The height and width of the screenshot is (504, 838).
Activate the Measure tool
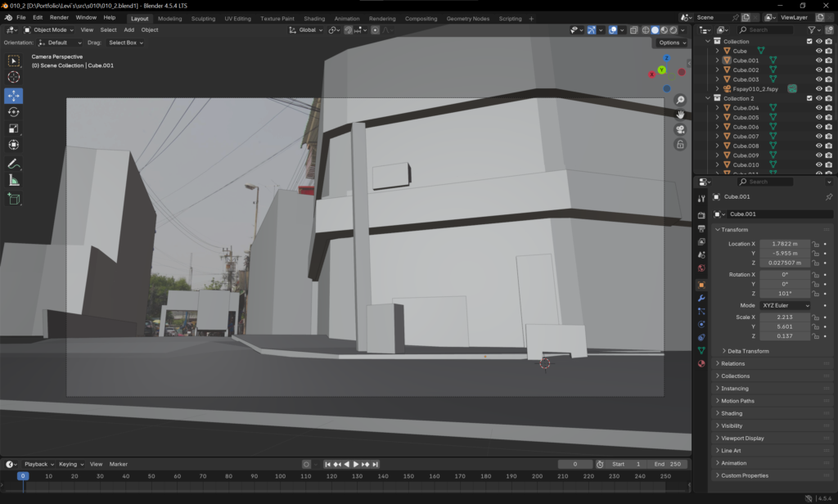pos(14,180)
